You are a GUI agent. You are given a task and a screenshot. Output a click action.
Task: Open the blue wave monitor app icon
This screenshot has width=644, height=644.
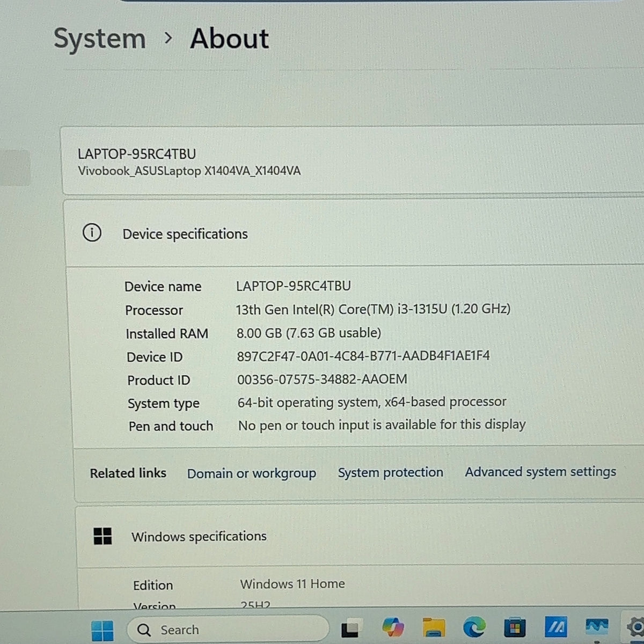(596, 627)
